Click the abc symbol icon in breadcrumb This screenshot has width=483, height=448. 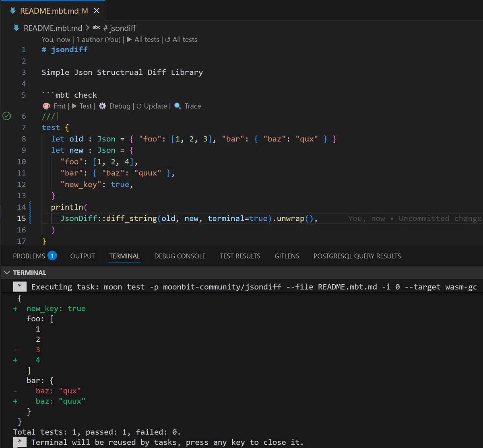pyautogui.click(x=97, y=27)
